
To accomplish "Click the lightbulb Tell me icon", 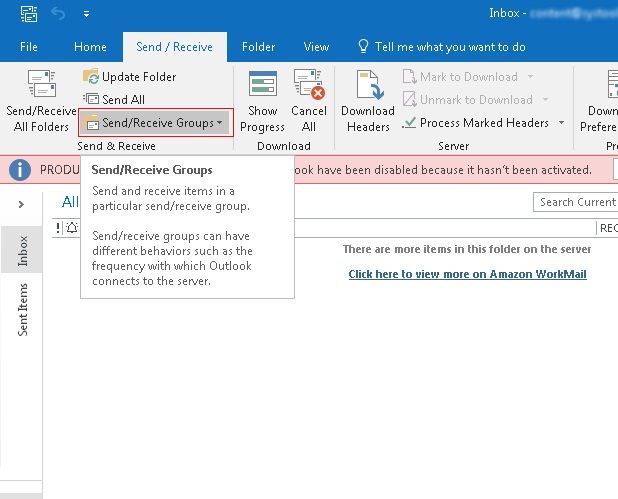I will pos(363,47).
